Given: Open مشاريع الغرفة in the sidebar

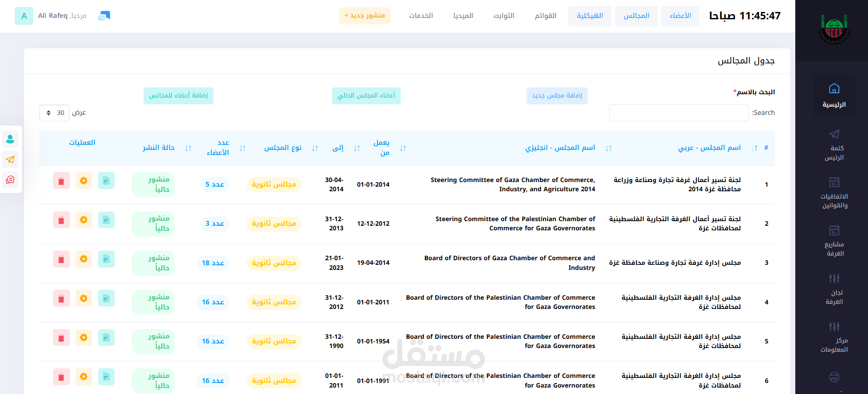Looking at the screenshot, I should (834, 241).
